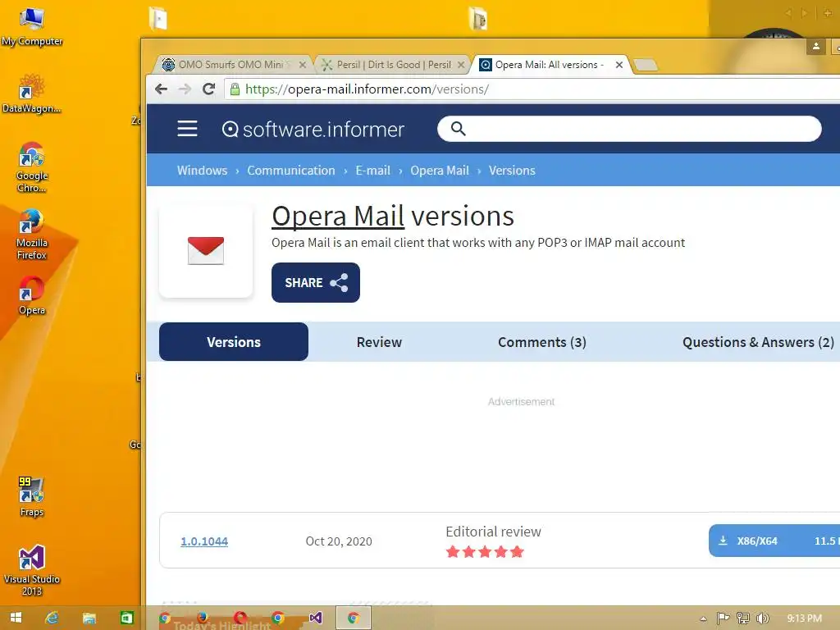Reload the page with refresh icon
This screenshot has height=630, width=840.
coord(209,89)
